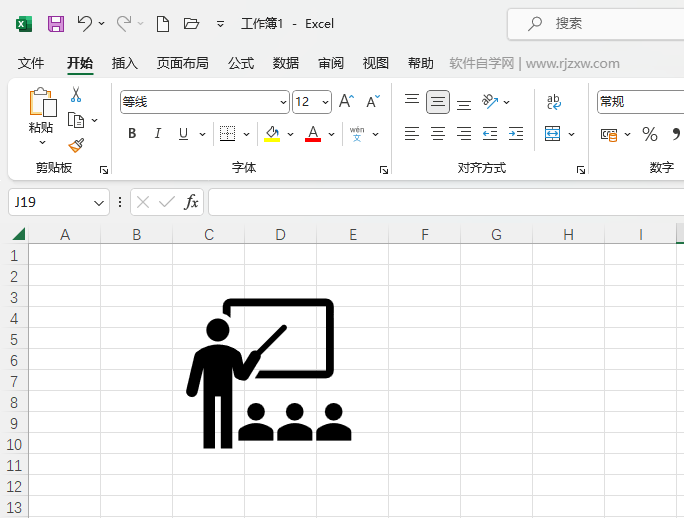This screenshot has width=684, height=518.
Task: Open the undo history dropdown arrow
Action: (x=102, y=24)
